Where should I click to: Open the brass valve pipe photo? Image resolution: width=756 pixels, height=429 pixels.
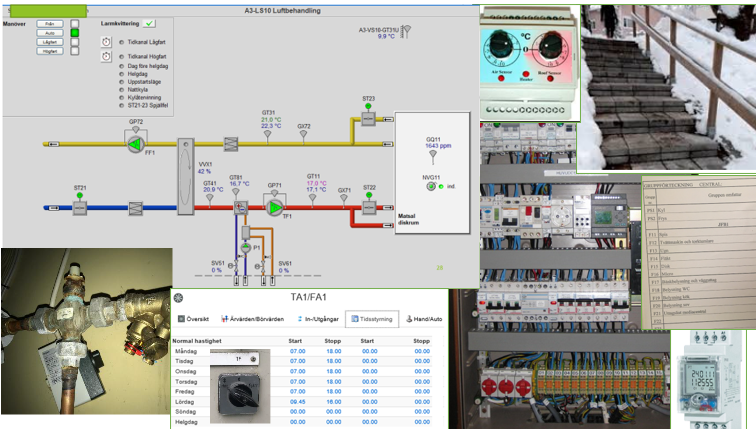click(x=87, y=331)
